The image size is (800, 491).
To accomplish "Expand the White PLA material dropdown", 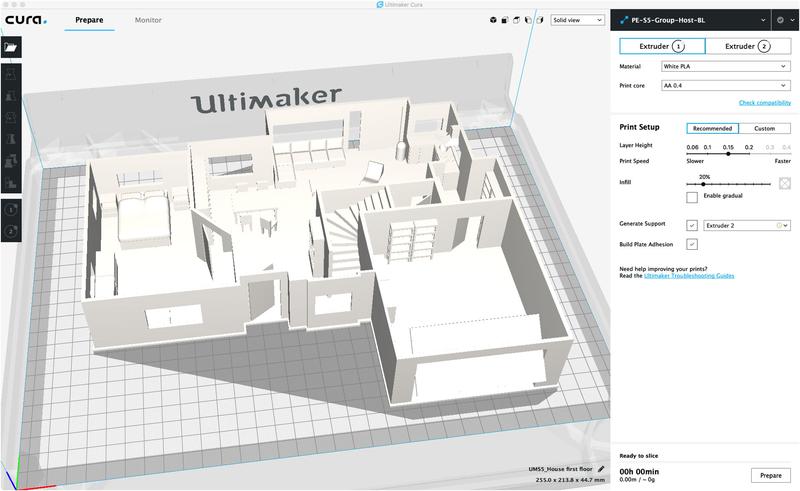I will [x=725, y=66].
